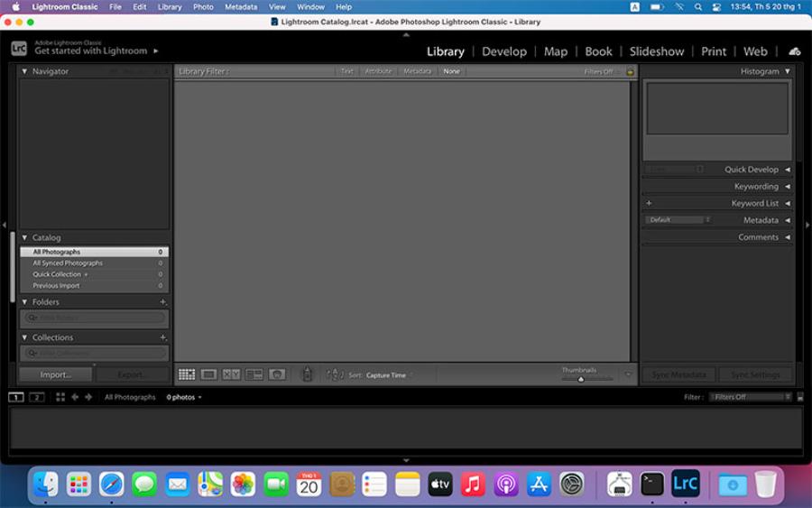Go forward to next source arrow
The width and height of the screenshot is (812, 508).
tap(88, 397)
